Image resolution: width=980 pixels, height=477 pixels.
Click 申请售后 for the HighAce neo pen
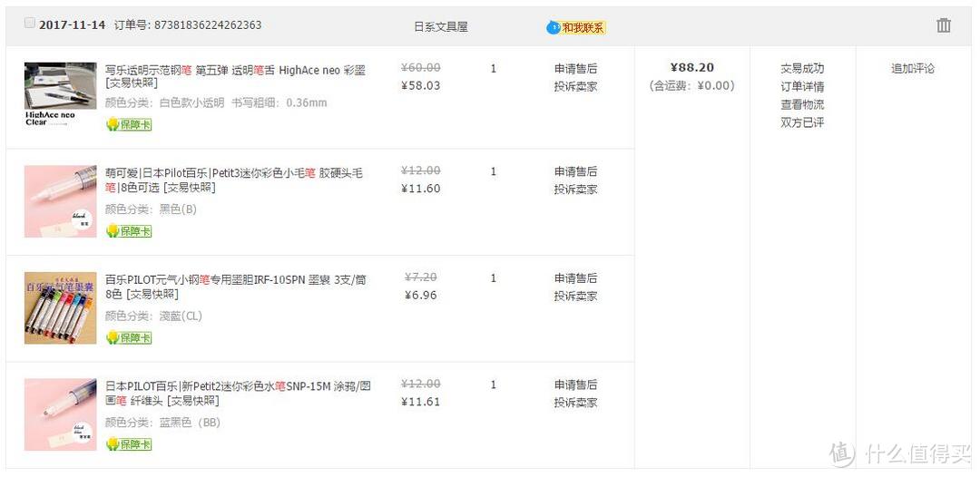pyautogui.click(x=575, y=69)
